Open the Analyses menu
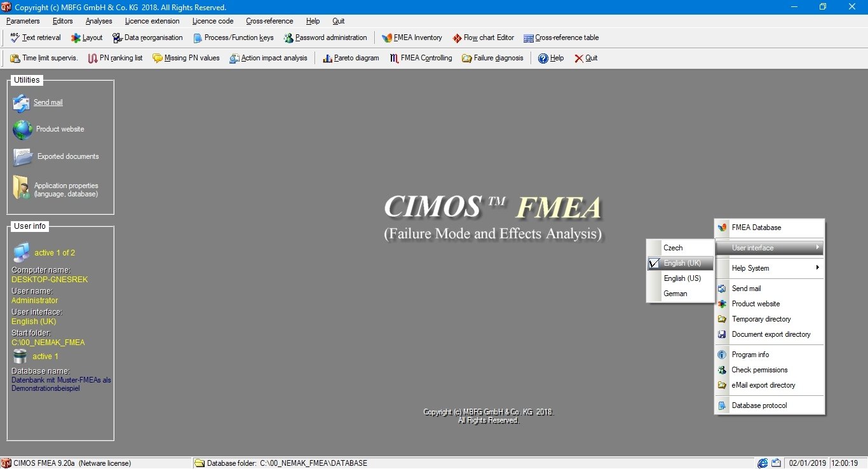The height and width of the screenshot is (469, 868). click(x=98, y=21)
